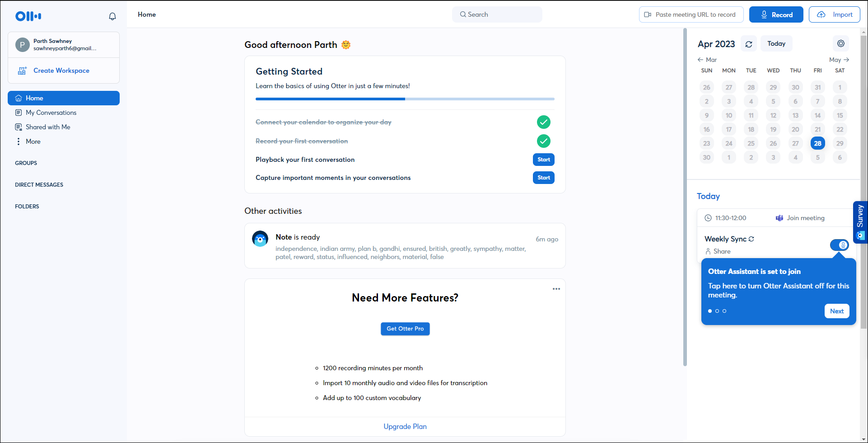This screenshot has width=868, height=443.
Task: Click the Parth Sawhney profile avatar
Action: click(22, 45)
